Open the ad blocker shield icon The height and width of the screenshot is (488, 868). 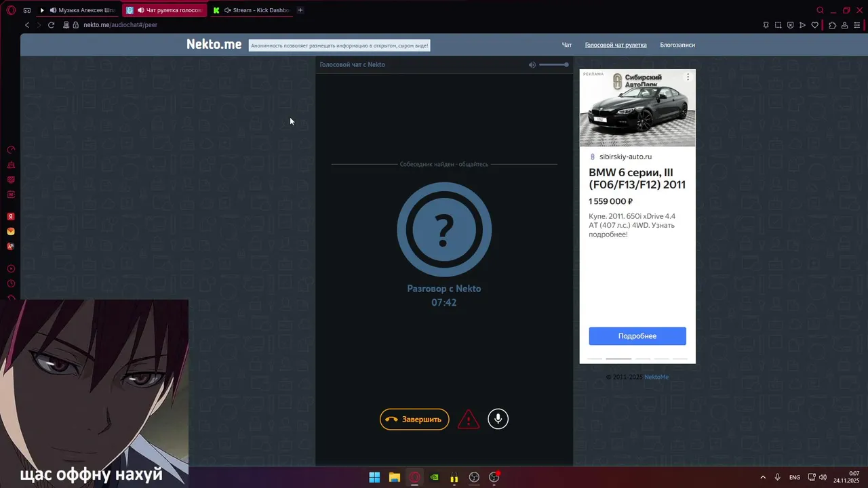[x=790, y=25]
